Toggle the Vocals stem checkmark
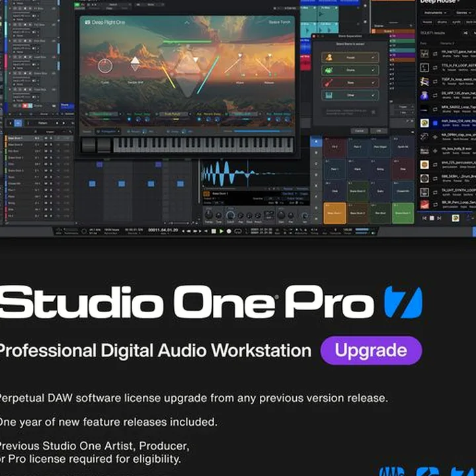This screenshot has width=476, height=476. [x=373, y=58]
